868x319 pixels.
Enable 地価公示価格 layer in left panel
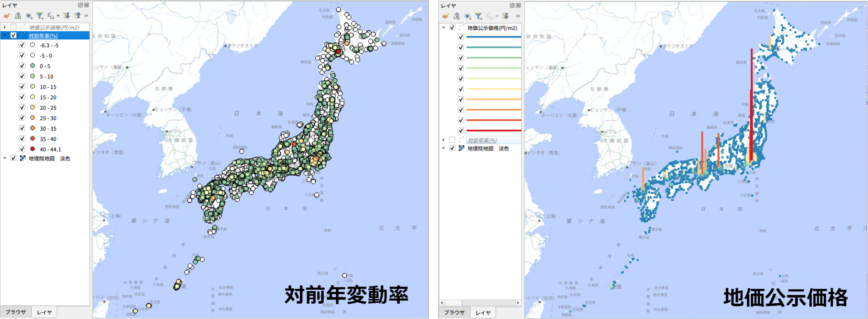14,28
